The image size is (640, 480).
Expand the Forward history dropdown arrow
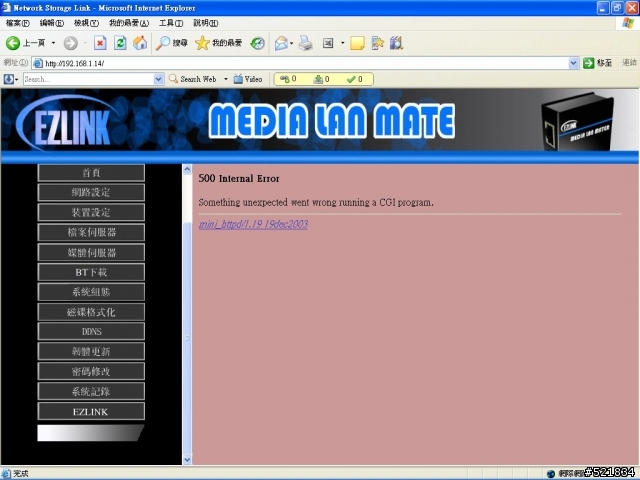(x=85, y=43)
